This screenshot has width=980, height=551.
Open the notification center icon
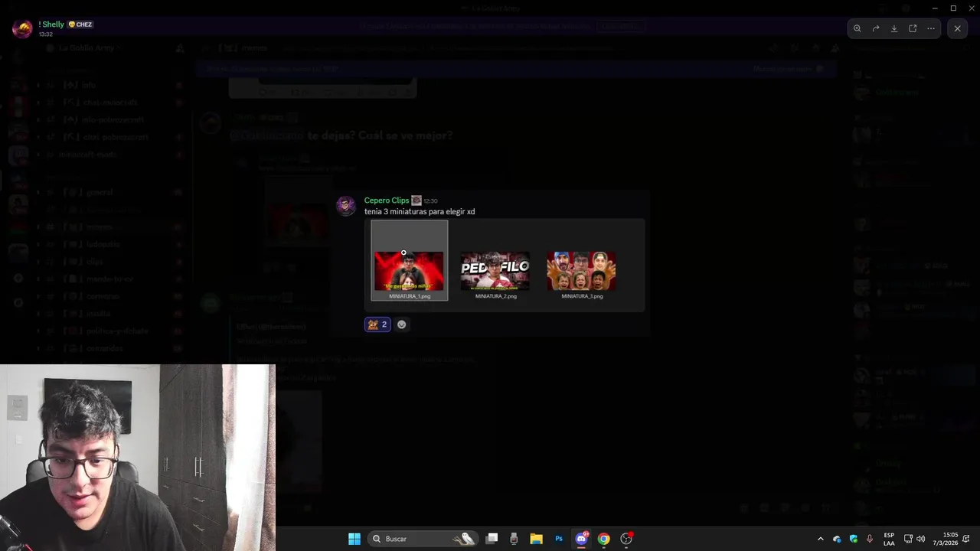967,539
